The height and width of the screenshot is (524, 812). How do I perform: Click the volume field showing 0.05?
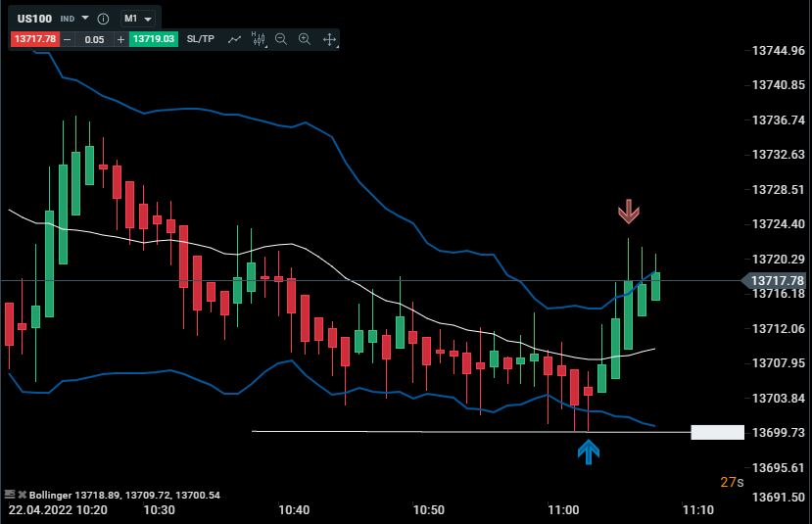[x=94, y=39]
